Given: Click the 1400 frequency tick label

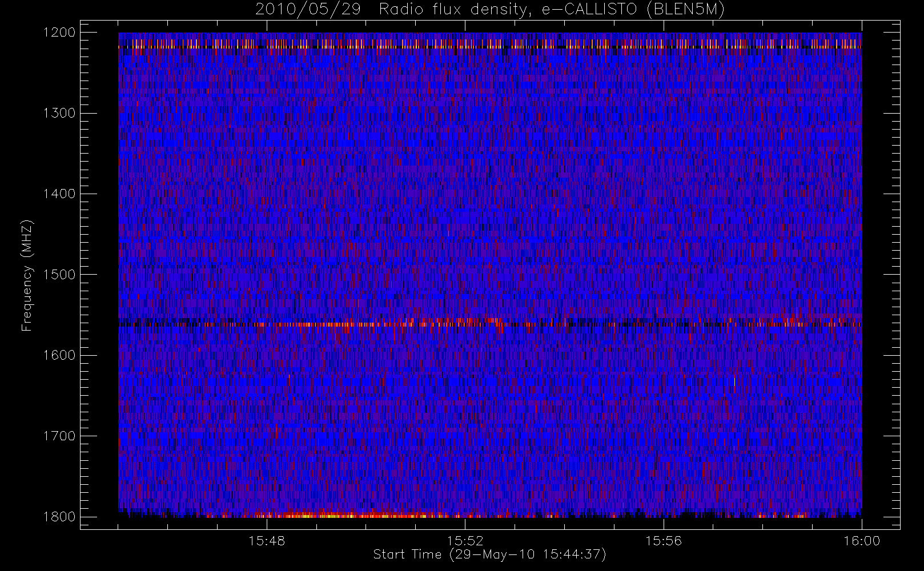Looking at the screenshot, I should 59,194.
